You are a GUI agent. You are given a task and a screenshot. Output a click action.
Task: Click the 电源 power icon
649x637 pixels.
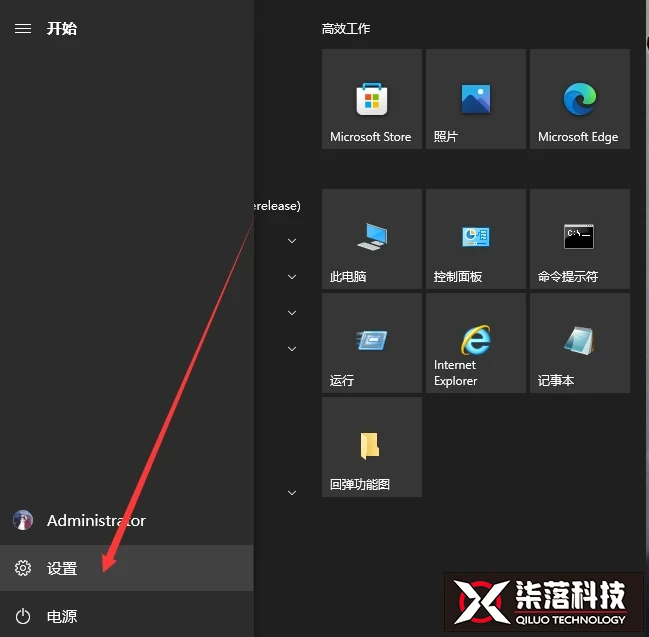tap(23, 616)
